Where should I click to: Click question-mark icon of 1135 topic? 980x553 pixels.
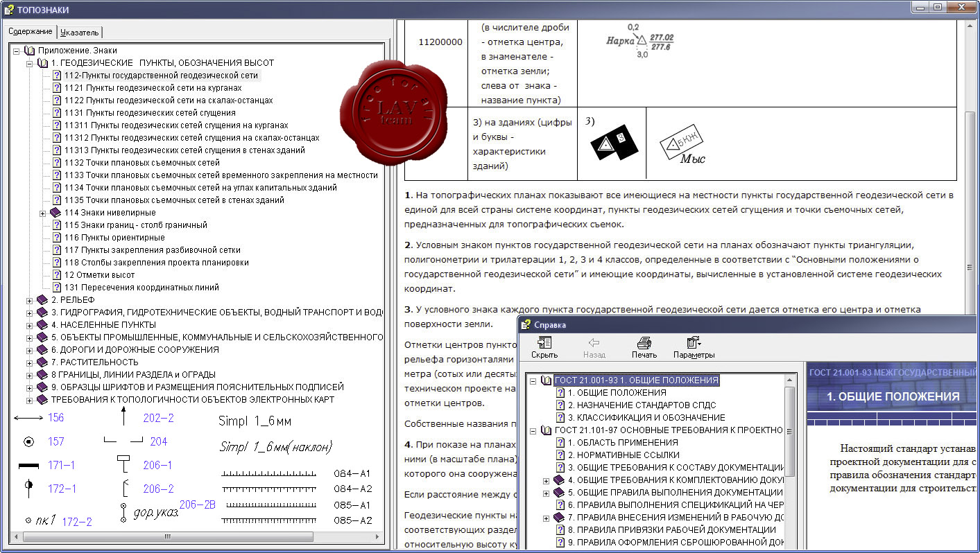point(57,200)
